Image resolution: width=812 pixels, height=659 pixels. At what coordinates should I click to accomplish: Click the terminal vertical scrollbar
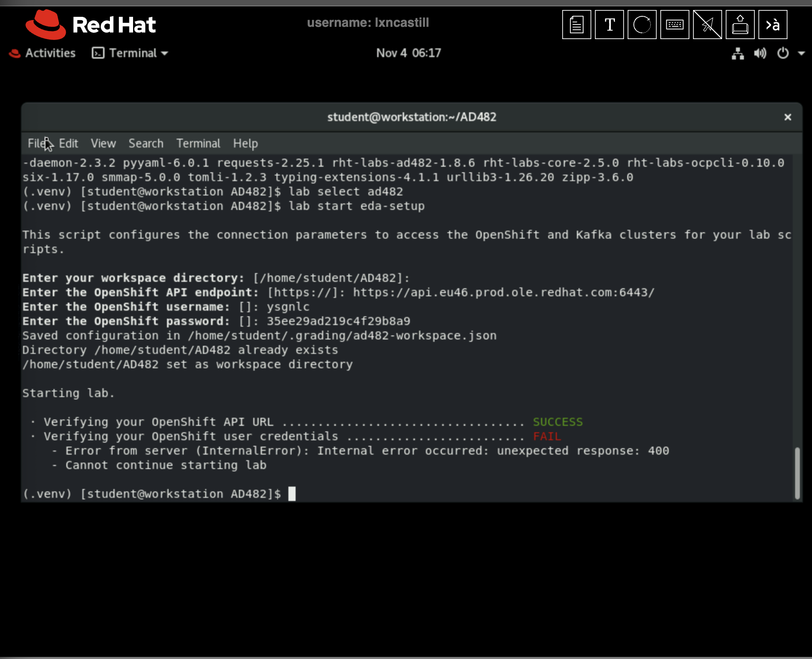[x=797, y=474]
